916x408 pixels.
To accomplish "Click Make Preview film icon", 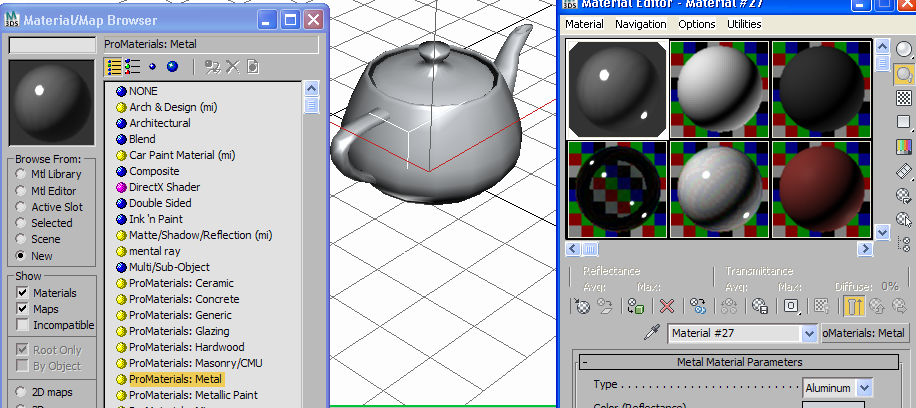I will [904, 171].
